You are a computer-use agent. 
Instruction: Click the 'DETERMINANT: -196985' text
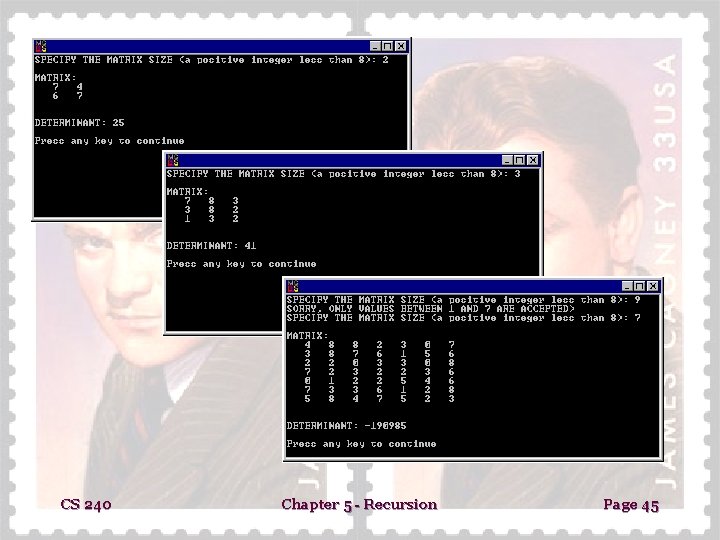tap(346, 426)
